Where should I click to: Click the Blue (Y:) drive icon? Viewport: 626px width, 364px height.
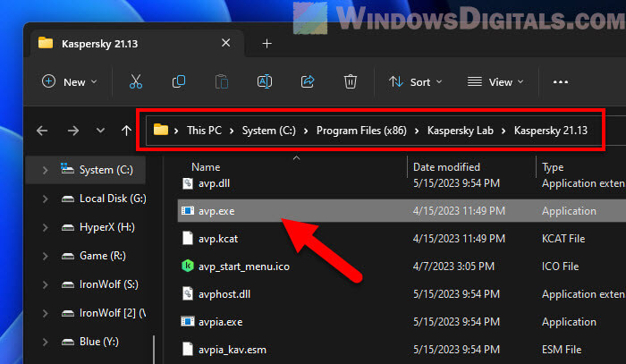coord(68,342)
